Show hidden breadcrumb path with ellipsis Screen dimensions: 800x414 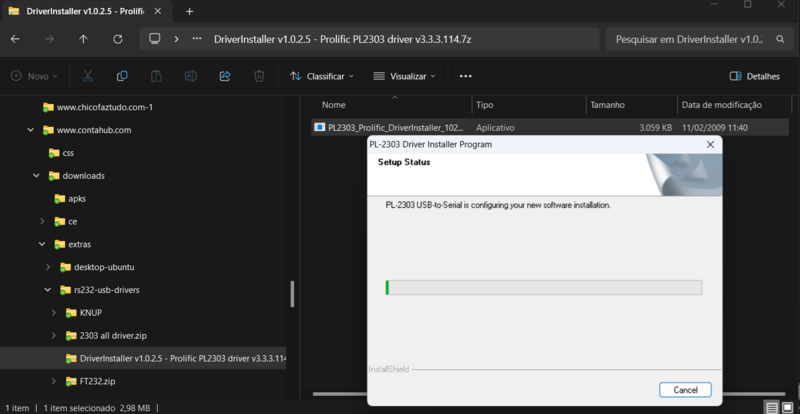coord(197,39)
